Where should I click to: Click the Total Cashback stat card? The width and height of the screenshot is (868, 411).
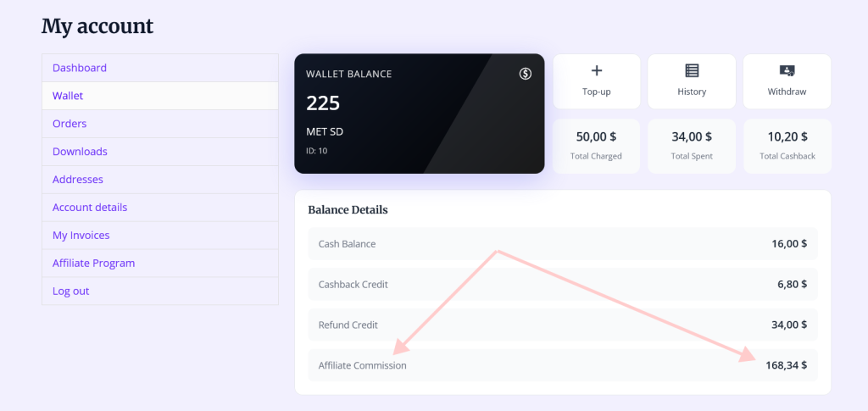(787, 146)
